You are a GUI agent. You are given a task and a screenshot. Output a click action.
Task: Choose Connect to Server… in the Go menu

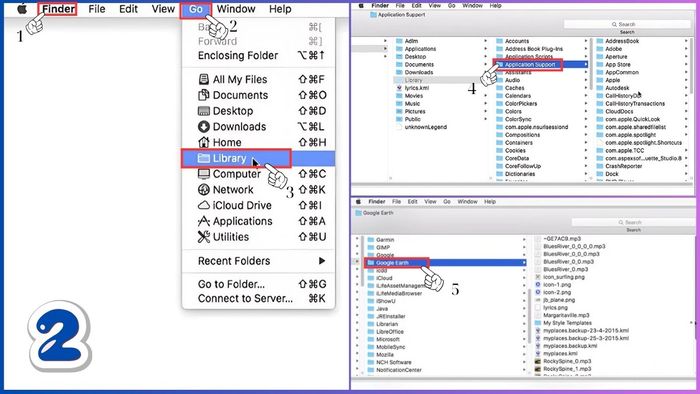245,298
